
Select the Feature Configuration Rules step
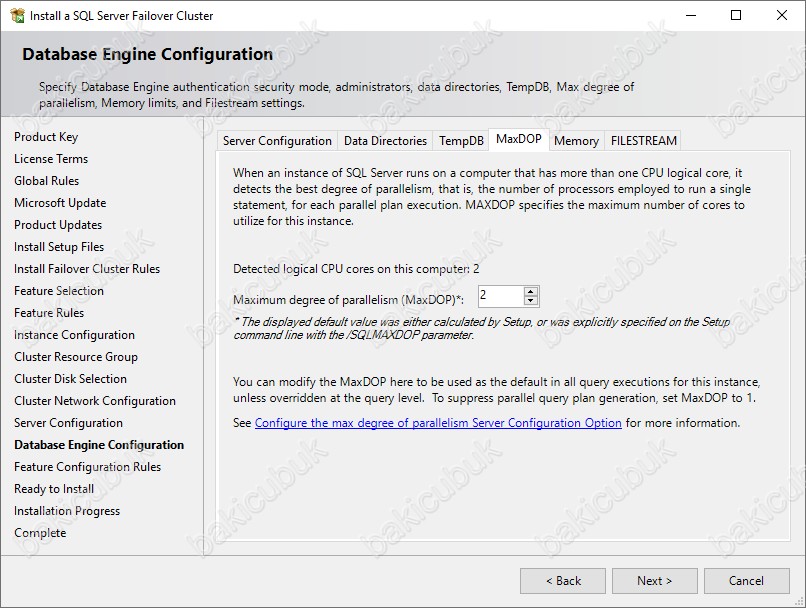click(87, 467)
